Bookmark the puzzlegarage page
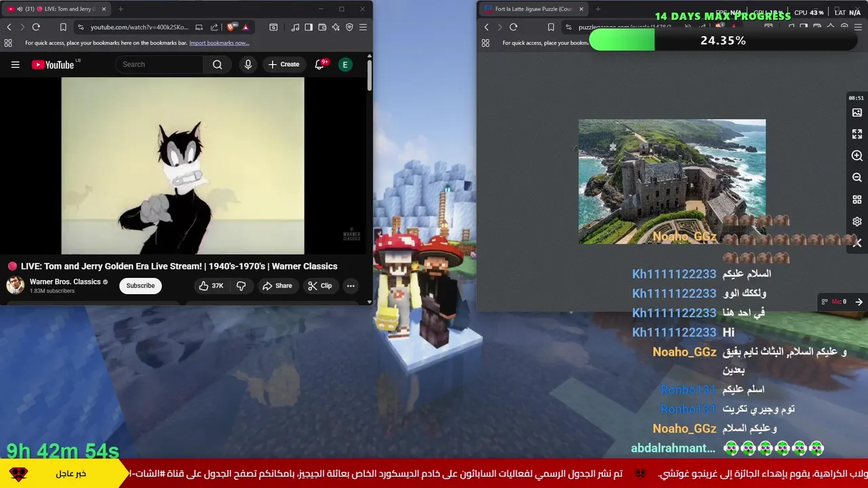 [551, 27]
